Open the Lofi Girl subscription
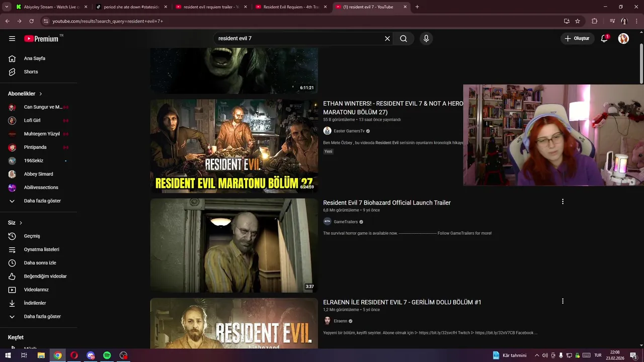This screenshot has width=644, height=362. pyautogui.click(x=38, y=121)
